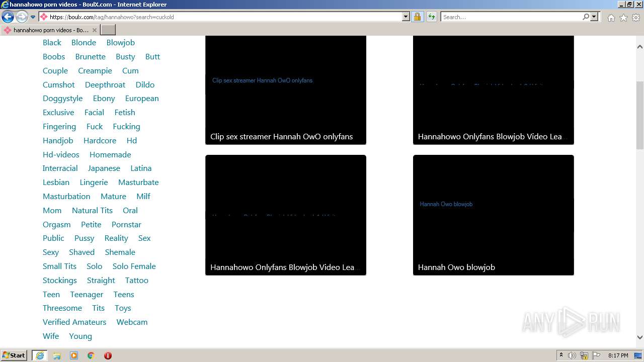644x362 pixels.
Task: Click the 8:17 PM taskbar clock
Action: (x=618, y=355)
